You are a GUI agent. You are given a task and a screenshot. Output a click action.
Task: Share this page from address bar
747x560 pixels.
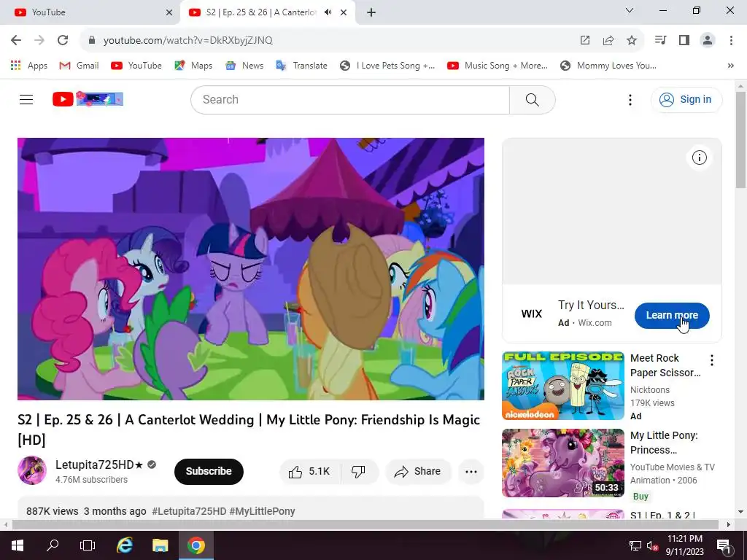click(x=608, y=40)
